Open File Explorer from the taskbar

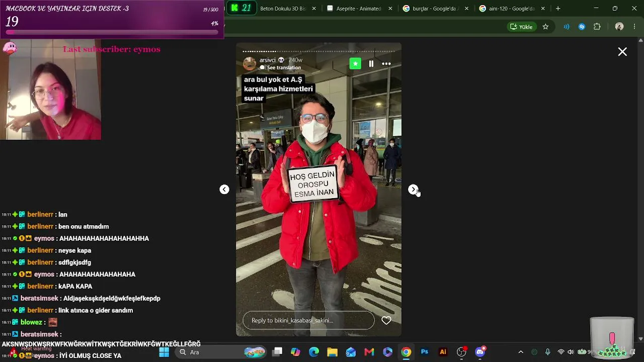332,352
